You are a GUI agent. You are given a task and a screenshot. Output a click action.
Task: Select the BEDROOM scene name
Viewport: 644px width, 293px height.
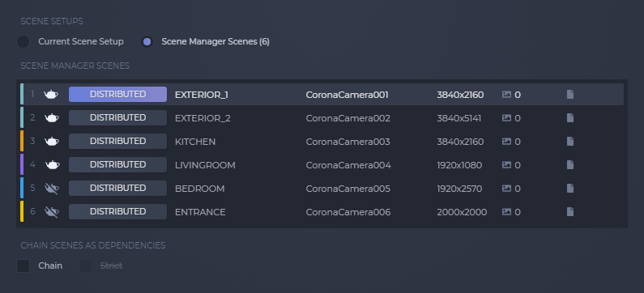[x=200, y=189]
